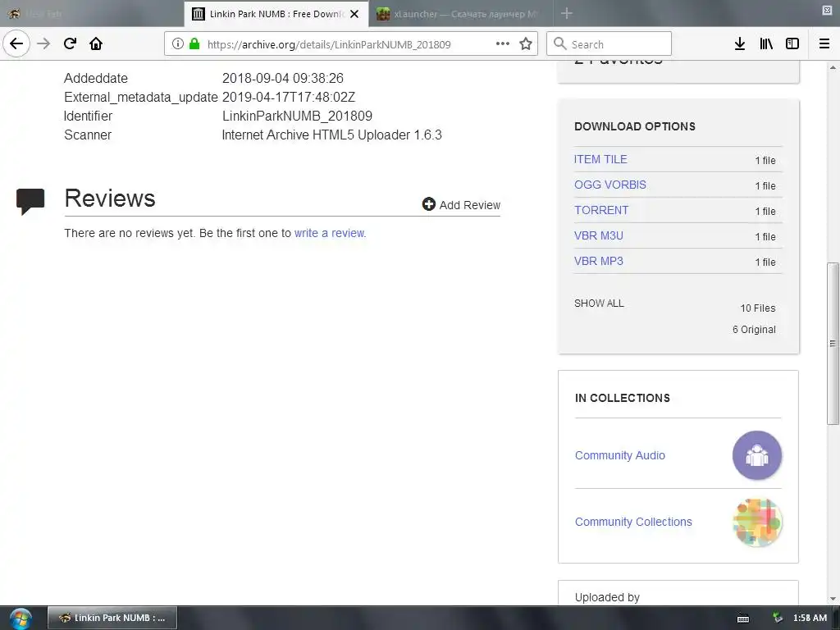Click the Addeddate value 2018-09-04 09:38:26
This screenshot has height=630, width=840.
point(283,78)
